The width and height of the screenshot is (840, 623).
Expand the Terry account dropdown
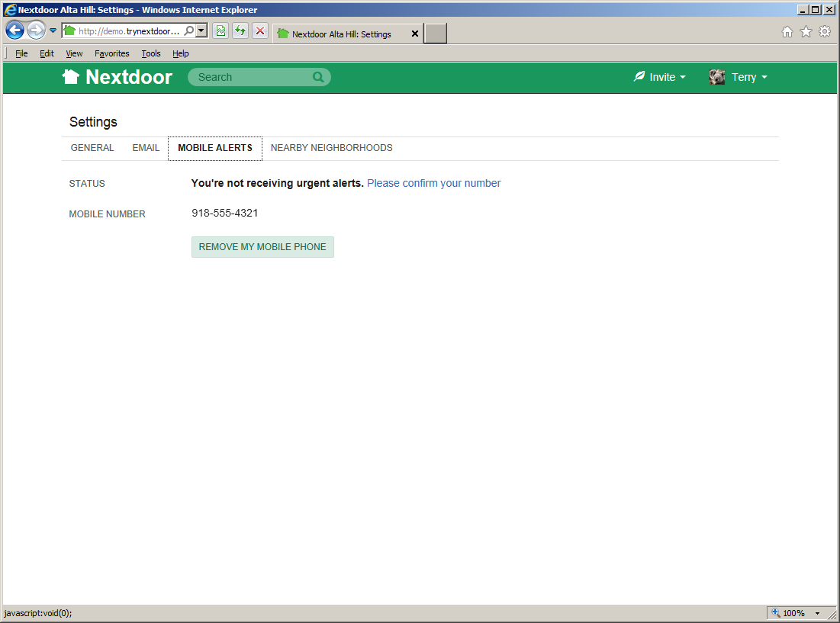point(748,77)
